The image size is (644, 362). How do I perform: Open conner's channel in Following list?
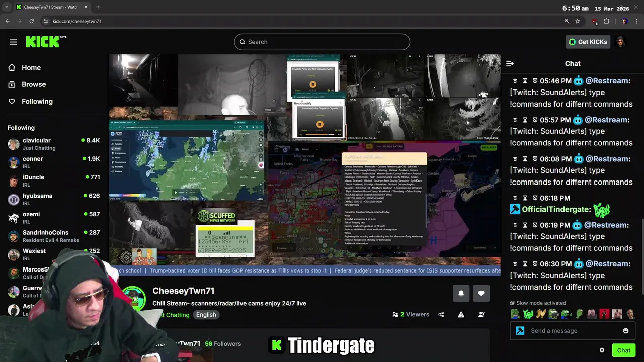(x=54, y=162)
